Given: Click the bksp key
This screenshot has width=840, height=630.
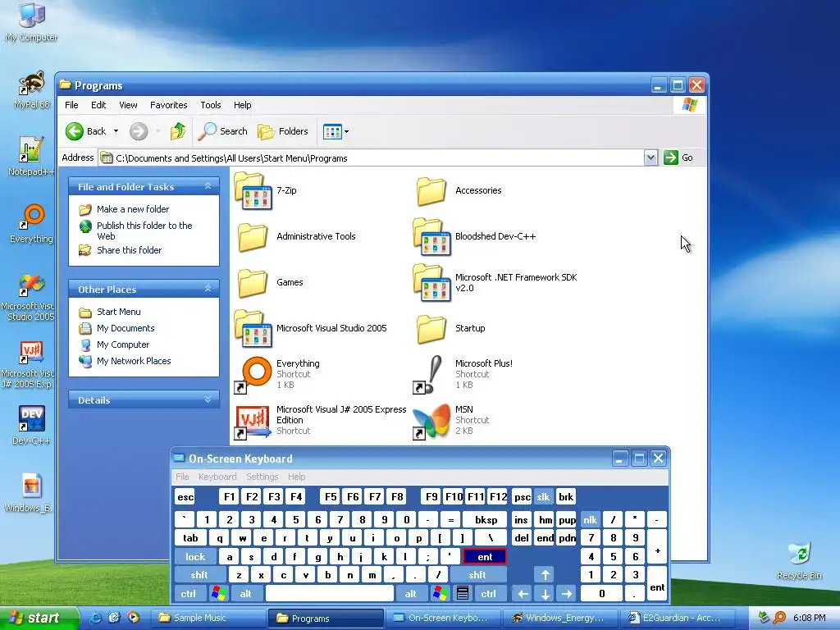Looking at the screenshot, I should pyautogui.click(x=486, y=519).
